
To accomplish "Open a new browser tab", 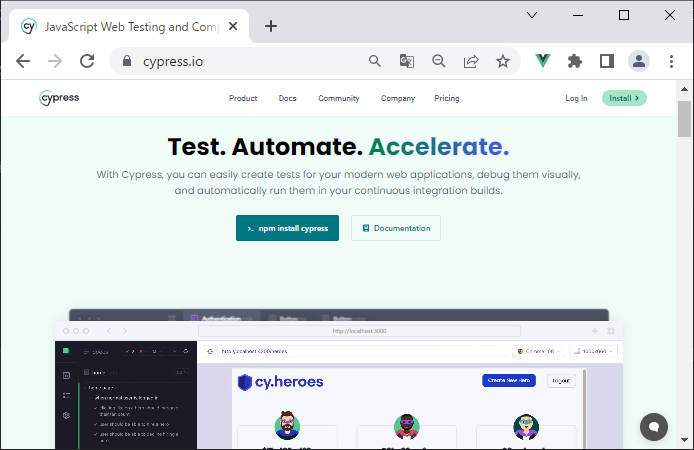I will coord(271,26).
